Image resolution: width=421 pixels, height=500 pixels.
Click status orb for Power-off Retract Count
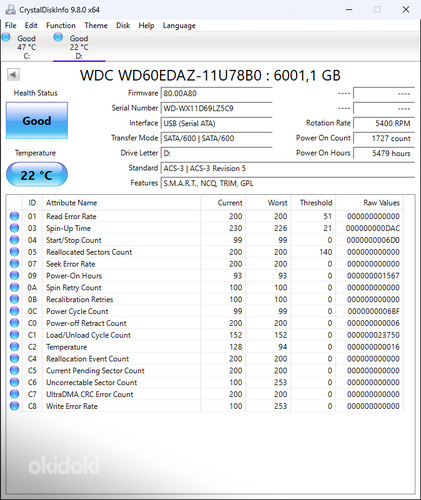click(14, 323)
